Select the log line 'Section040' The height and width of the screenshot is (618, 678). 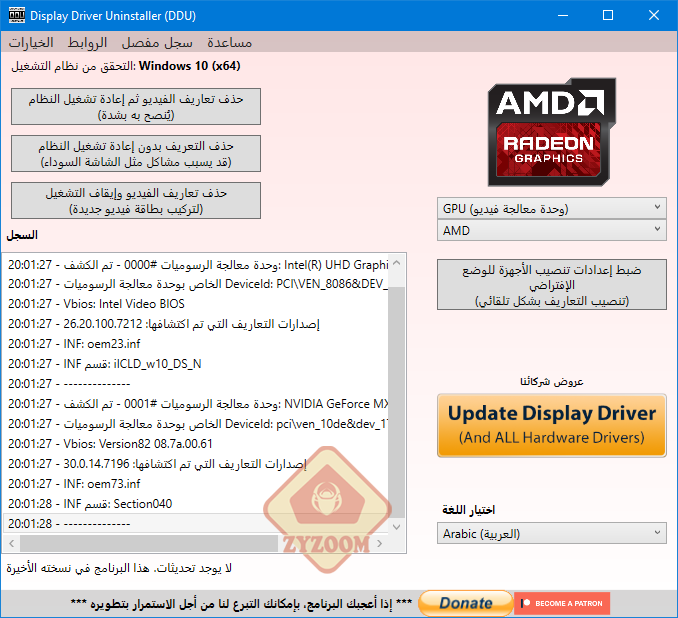coord(196,503)
